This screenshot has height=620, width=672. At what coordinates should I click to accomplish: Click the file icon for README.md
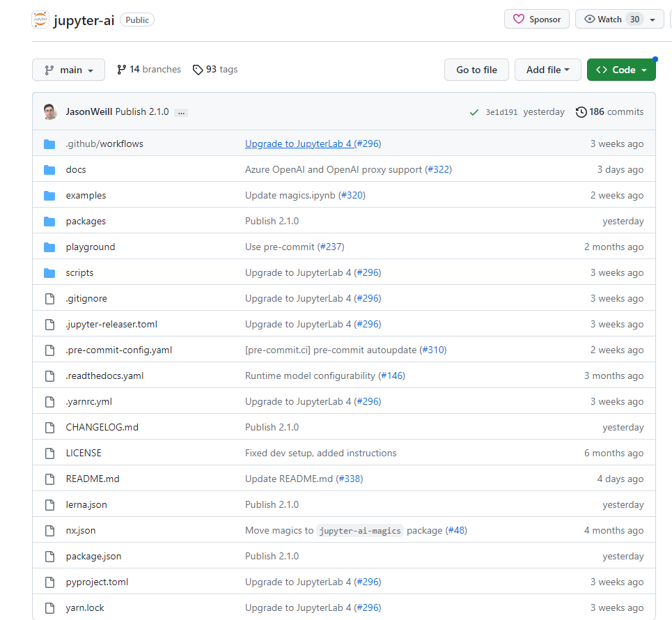49,479
